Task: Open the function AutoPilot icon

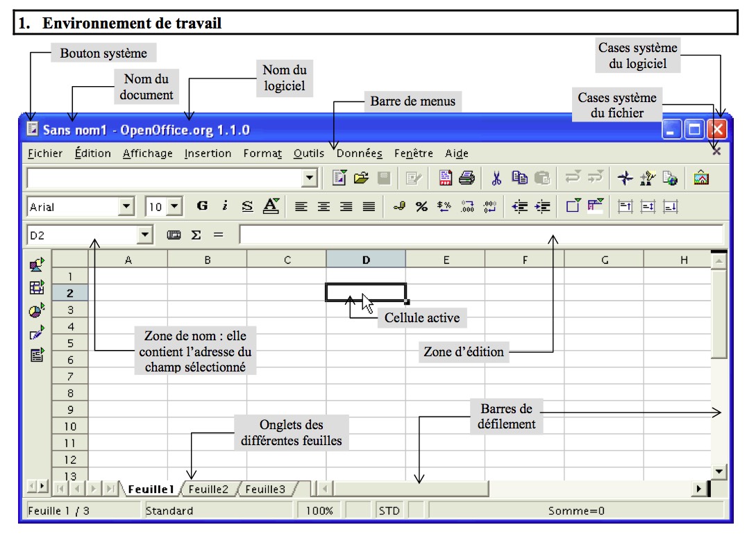Action: tap(174, 235)
